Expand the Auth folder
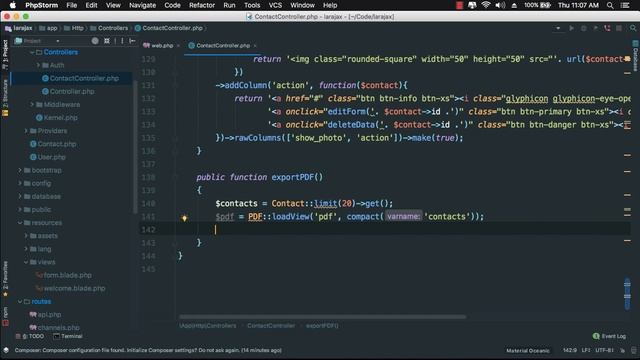640x360 pixels. pyautogui.click(x=38, y=65)
